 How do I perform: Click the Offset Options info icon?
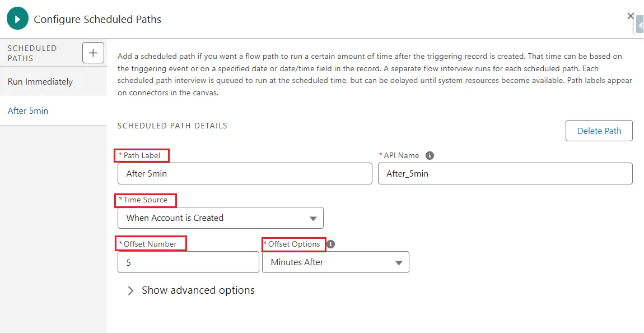pos(330,244)
